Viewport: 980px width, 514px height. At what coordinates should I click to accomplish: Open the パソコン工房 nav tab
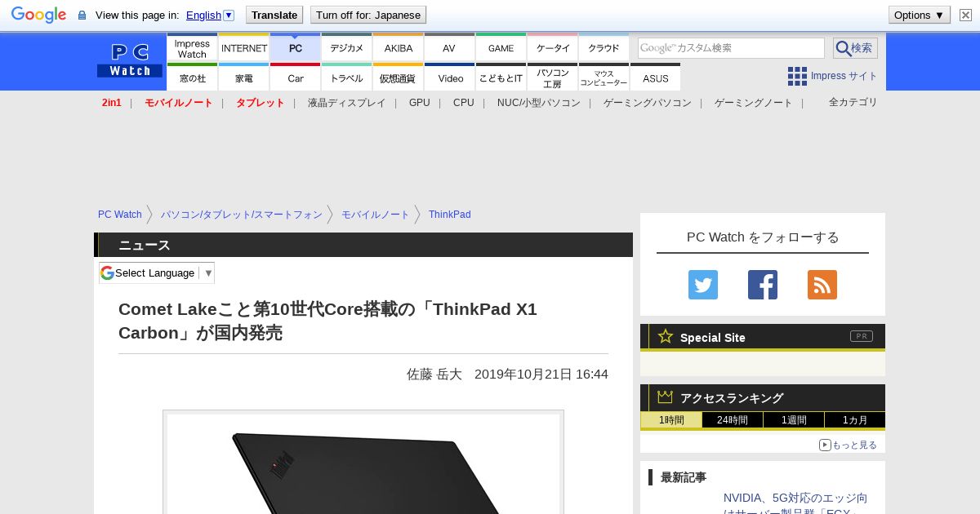coord(553,78)
